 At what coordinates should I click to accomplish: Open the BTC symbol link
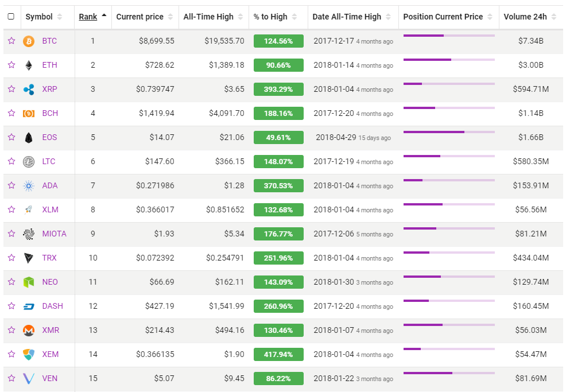(x=49, y=41)
